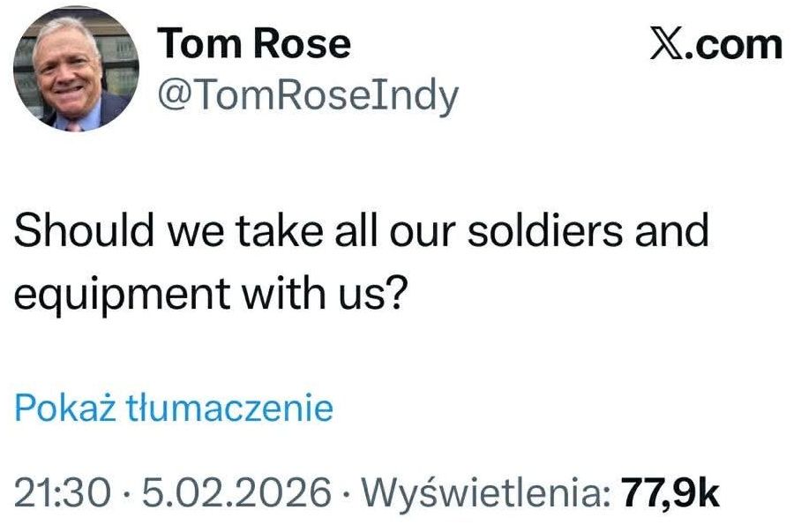Viewport: 801px width, 532px height.
Task: Select the circular profile picture thumbnail
Action: click(75, 69)
